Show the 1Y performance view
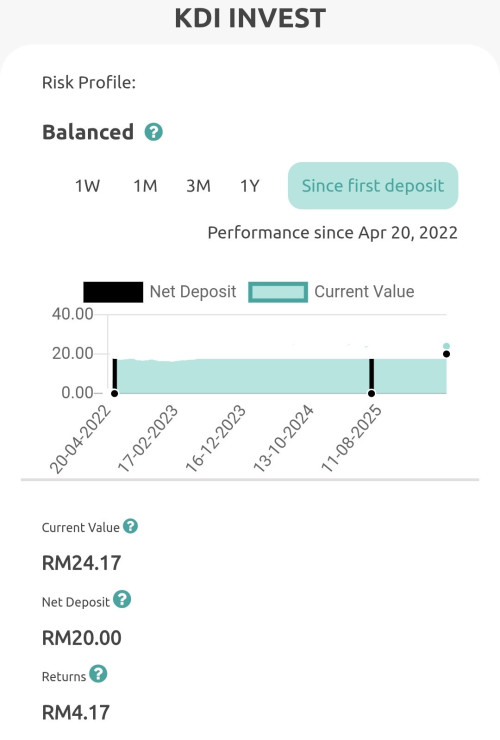 pos(250,186)
